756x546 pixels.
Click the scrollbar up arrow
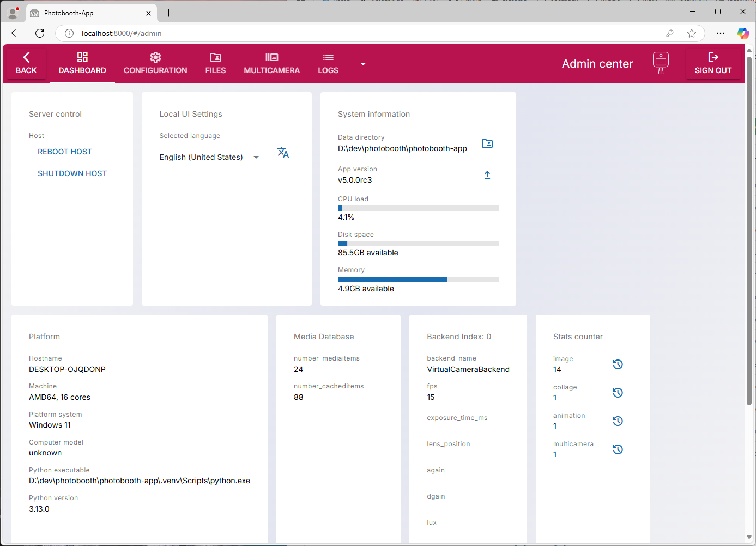pyautogui.click(x=749, y=50)
